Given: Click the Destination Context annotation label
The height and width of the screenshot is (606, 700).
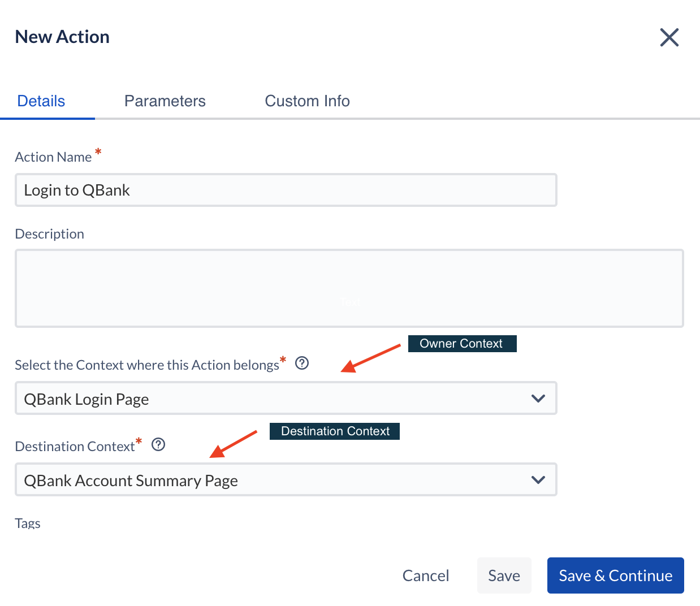Looking at the screenshot, I should pyautogui.click(x=335, y=431).
